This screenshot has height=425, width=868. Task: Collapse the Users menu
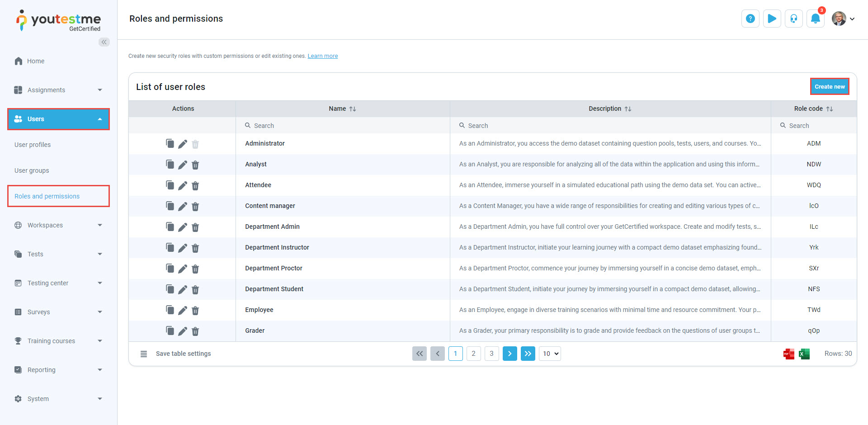coord(59,119)
